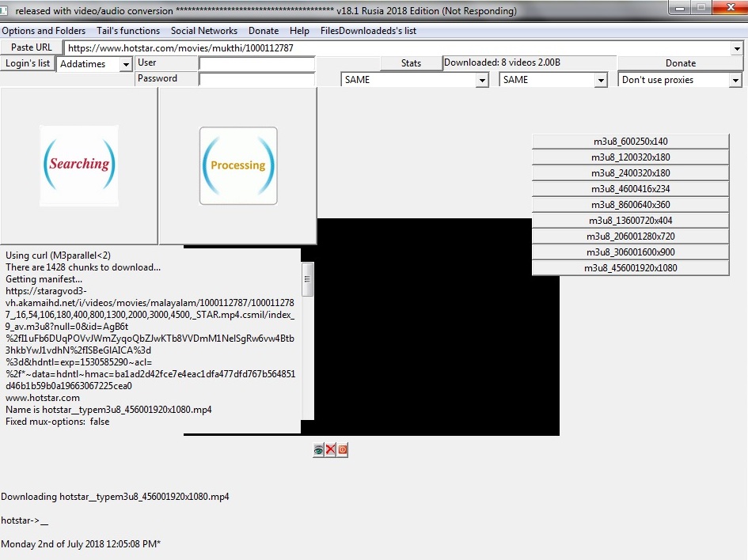Expand the URL history dropdown arrow
The width and height of the screenshot is (748, 560).
tap(737, 48)
